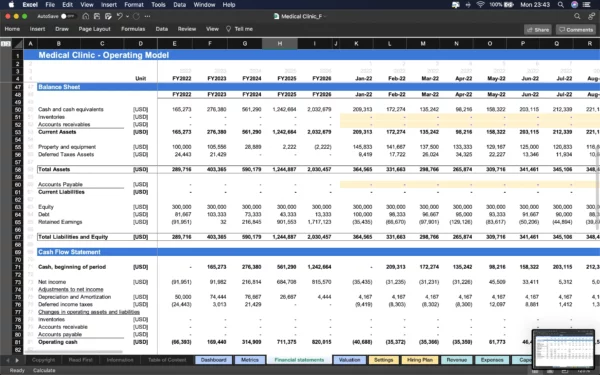Open the File menu in menu bar
600x375 pixels.
[50, 5]
